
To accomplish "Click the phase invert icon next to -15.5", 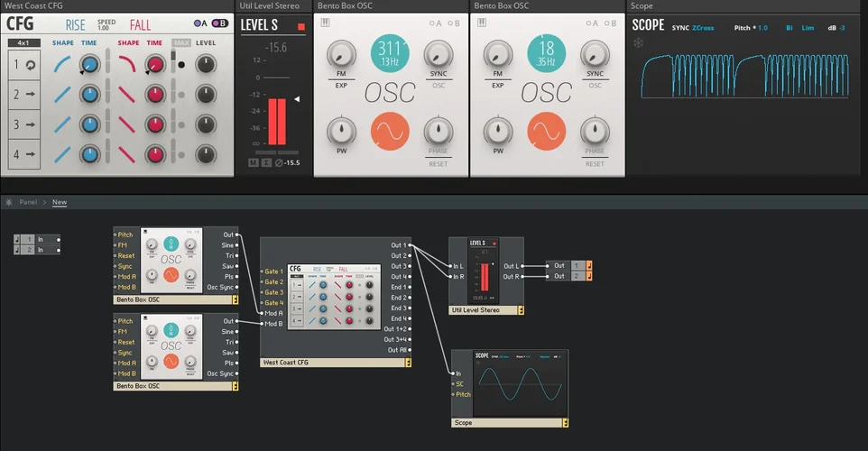I will (279, 162).
